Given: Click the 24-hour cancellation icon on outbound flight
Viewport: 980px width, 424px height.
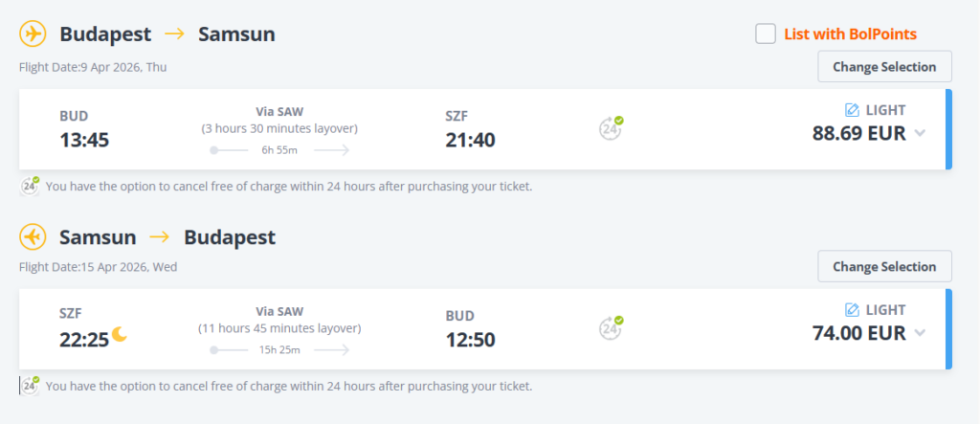Looking at the screenshot, I should coord(611,127).
